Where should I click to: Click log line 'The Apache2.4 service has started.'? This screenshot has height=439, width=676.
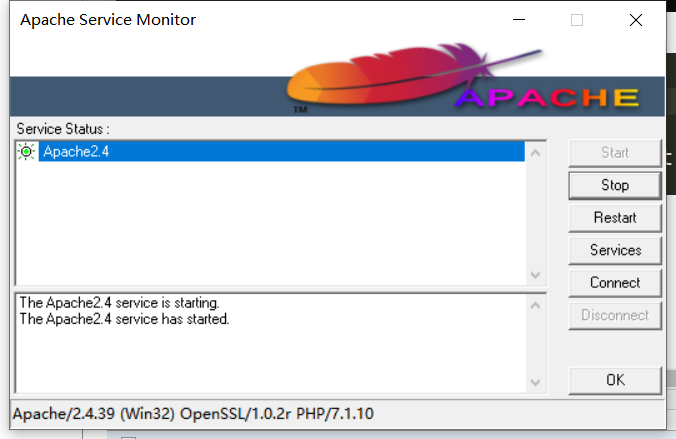[124, 319]
